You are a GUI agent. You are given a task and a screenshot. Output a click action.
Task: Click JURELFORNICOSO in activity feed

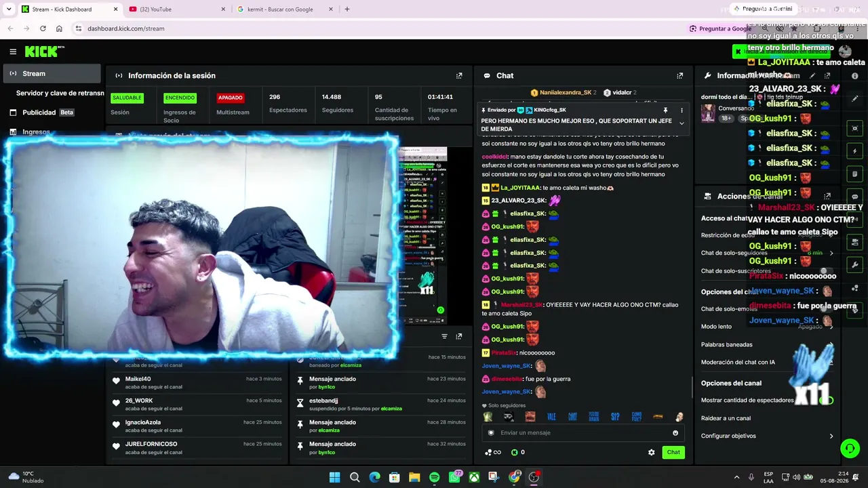click(x=151, y=444)
